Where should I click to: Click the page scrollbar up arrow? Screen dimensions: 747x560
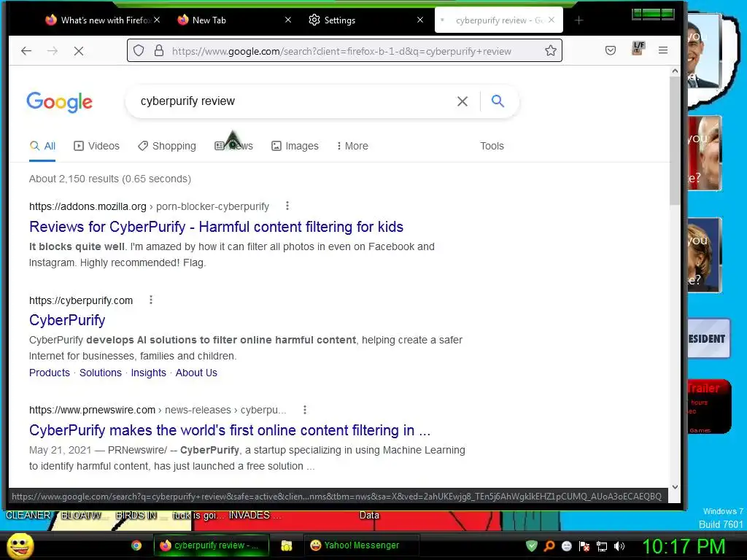pos(675,71)
